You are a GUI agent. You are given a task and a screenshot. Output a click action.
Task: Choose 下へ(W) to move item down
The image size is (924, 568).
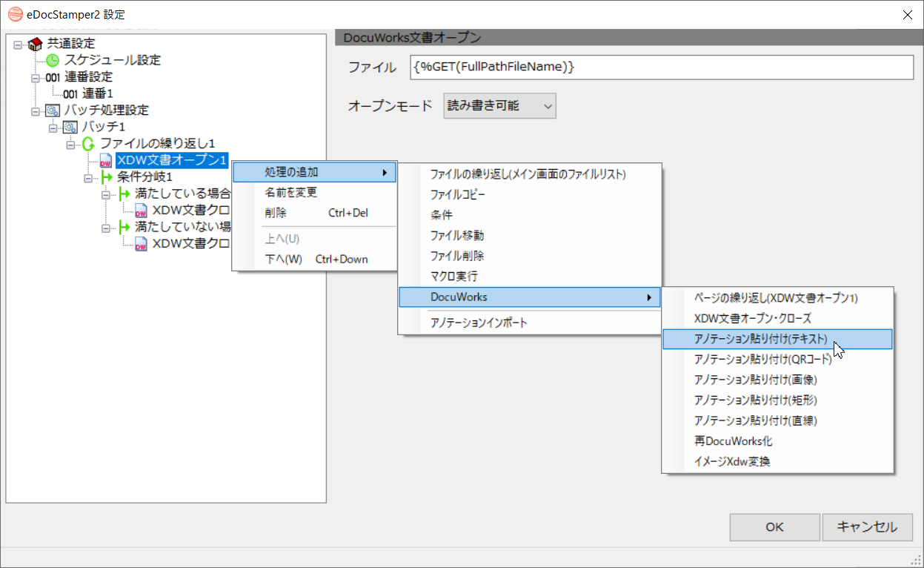tap(315, 259)
